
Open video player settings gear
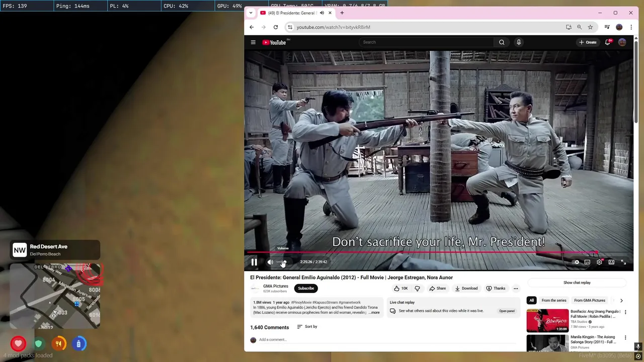[599, 262]
